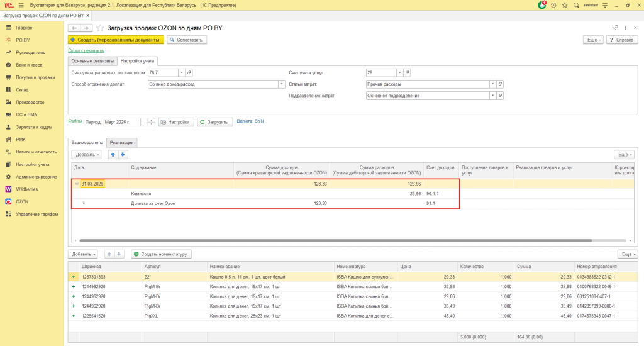Open Способ отражения доплат dropdown

tap(282, 84)
